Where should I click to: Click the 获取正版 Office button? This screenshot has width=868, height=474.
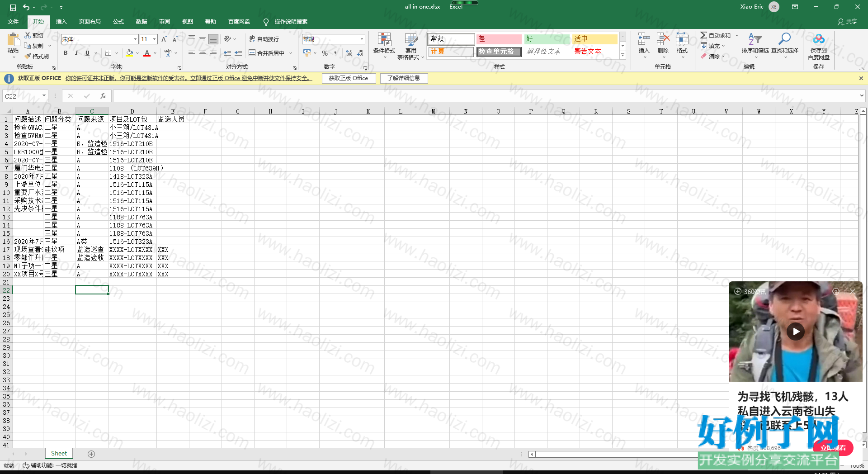(349, 78)
